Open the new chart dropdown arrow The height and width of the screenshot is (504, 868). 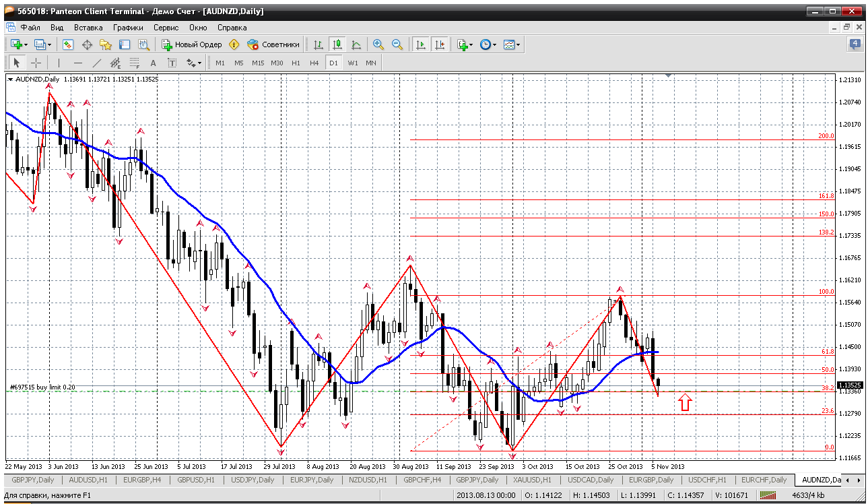tap(26, 45)
